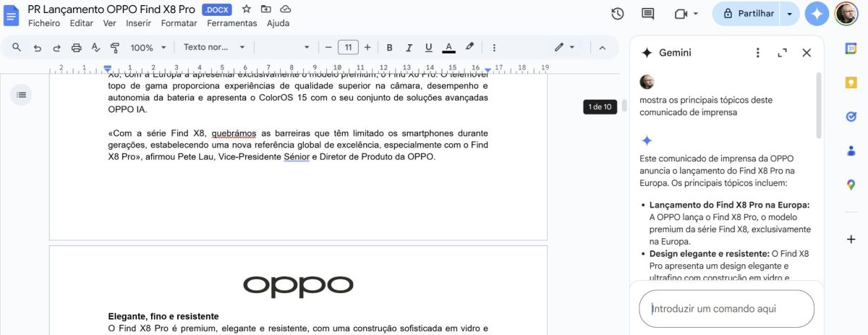Expand the editing mode pencil dropdown

point(564,48)
